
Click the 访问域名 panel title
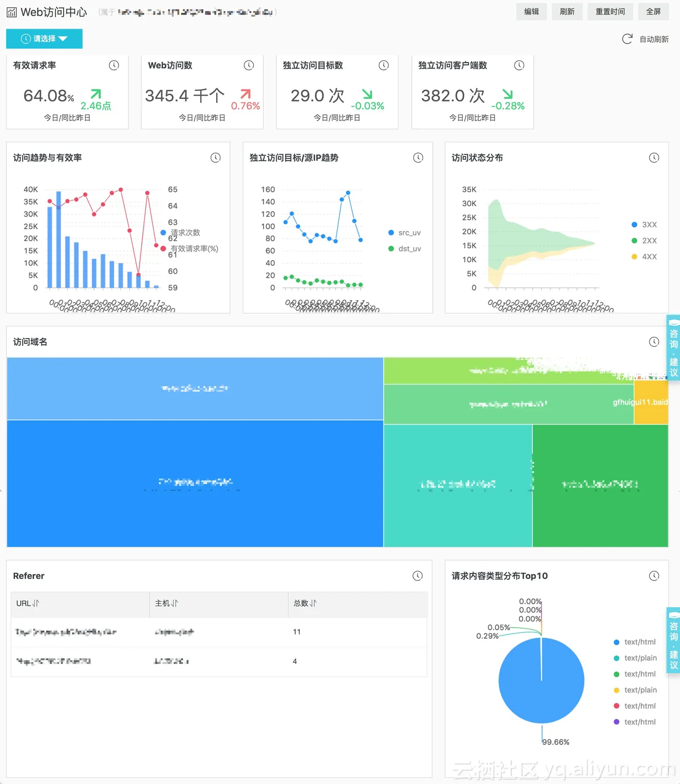pyautogui.click(x=30, y=342)
